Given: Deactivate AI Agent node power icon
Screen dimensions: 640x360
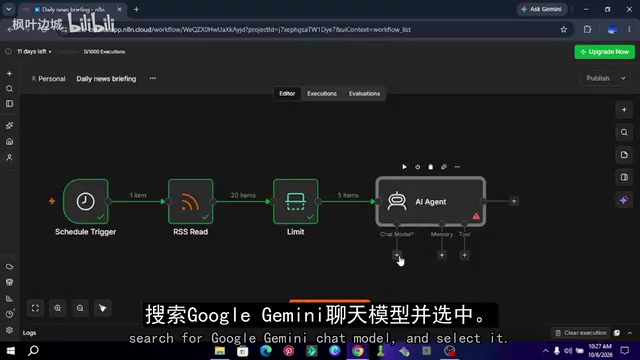Looking at the screenshot, I should pos(417,167).
